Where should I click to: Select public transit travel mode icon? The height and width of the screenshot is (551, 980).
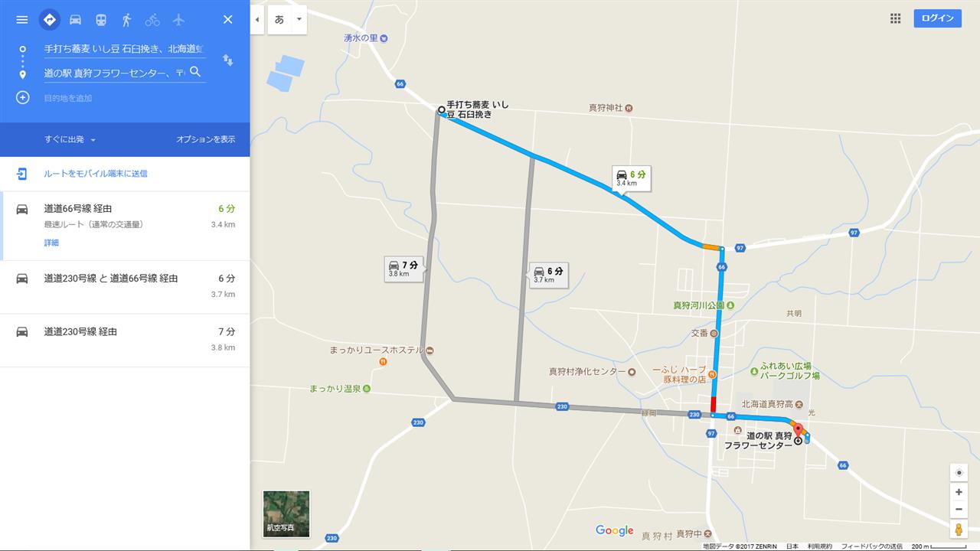(101, 19)
